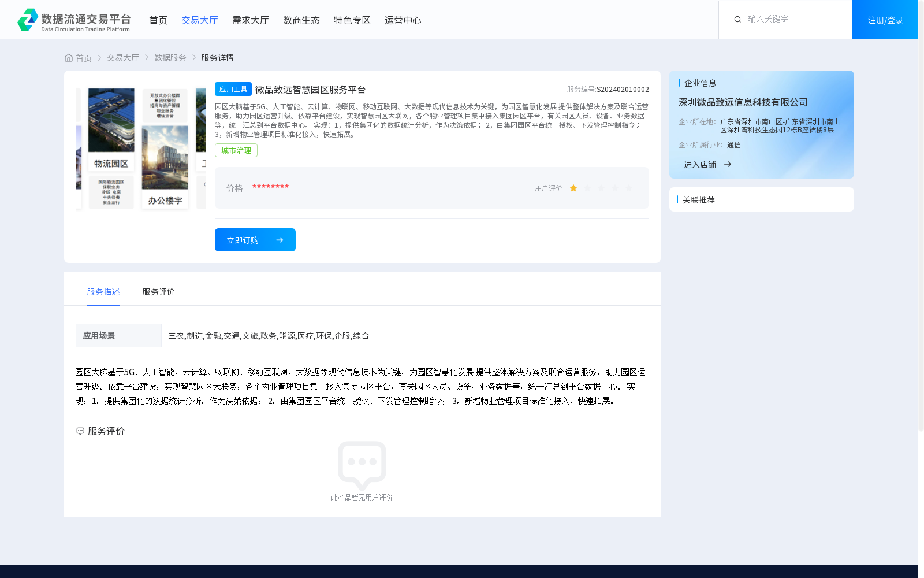The width and height of the screenshot is (924, 578).
Task: Open the 运营中心 nav menu
Action: click(403, 20)
